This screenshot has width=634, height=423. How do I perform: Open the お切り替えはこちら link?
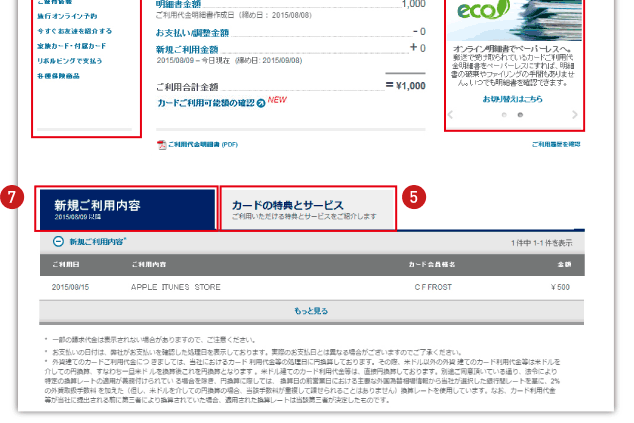click(515, 99)
